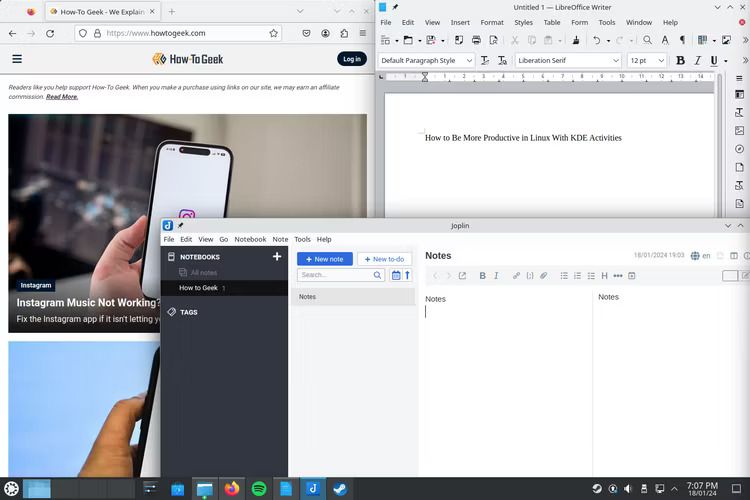This screenshot has height=500, width=750.
Task: Open the Styles menu in LibreOffice Writer
Action: click(523, 22)
